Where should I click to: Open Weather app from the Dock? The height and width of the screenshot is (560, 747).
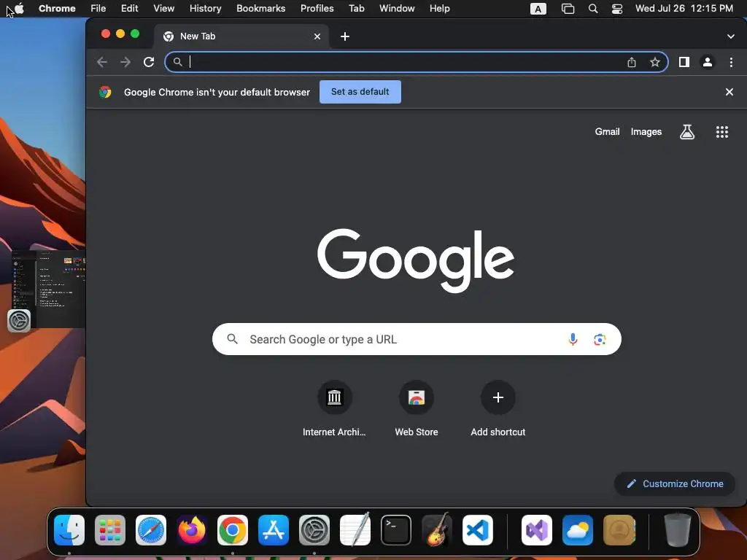pyautogui.click(x=578, y=530)
